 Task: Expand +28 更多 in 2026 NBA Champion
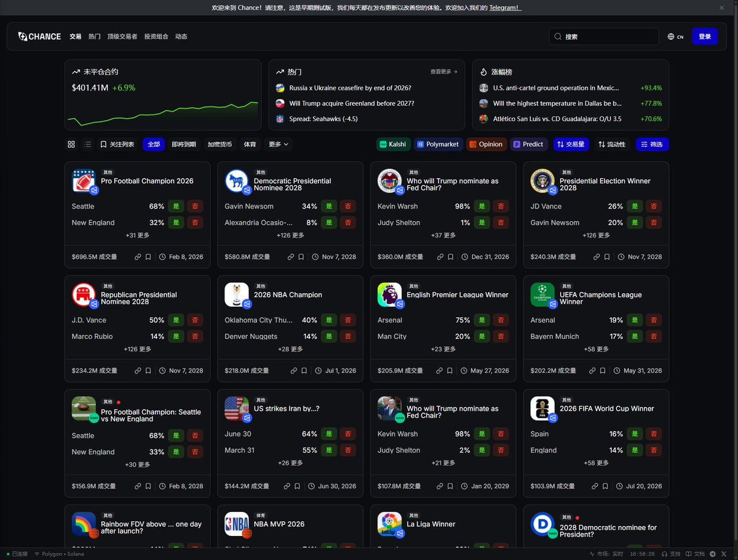pos(290,349)
